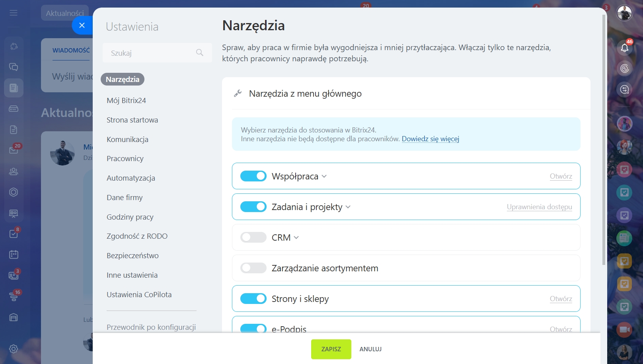Open the Zgodność z RODO settings section
Viewport: 643px width, 364px height.
pyautogui.click(x=137, y=236)
